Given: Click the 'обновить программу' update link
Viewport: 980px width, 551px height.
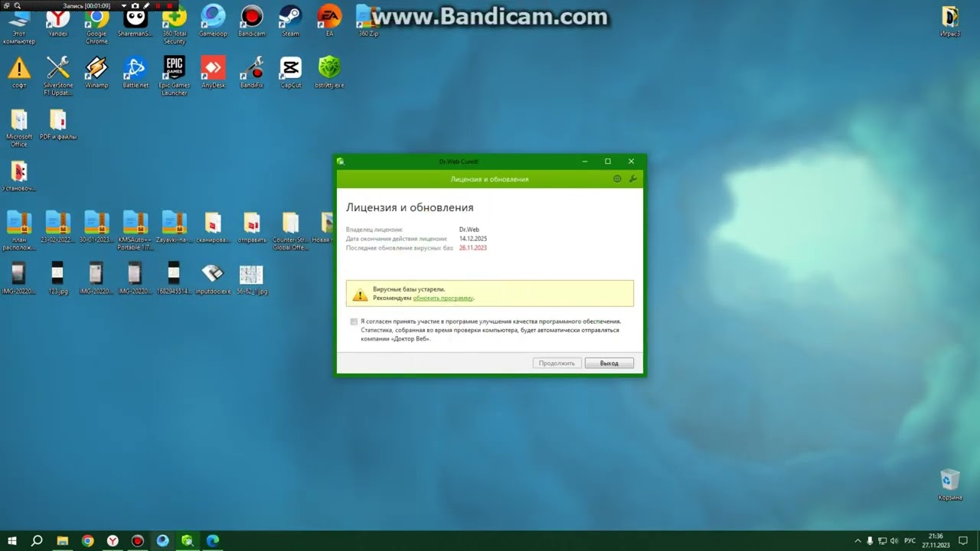Looking at the screenshot, I should point(443,298).
